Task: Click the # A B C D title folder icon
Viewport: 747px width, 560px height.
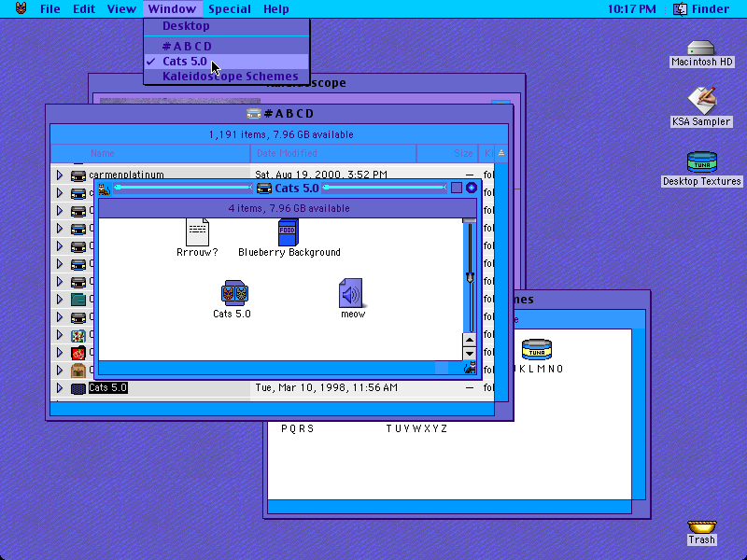Action: pos(254,113)
